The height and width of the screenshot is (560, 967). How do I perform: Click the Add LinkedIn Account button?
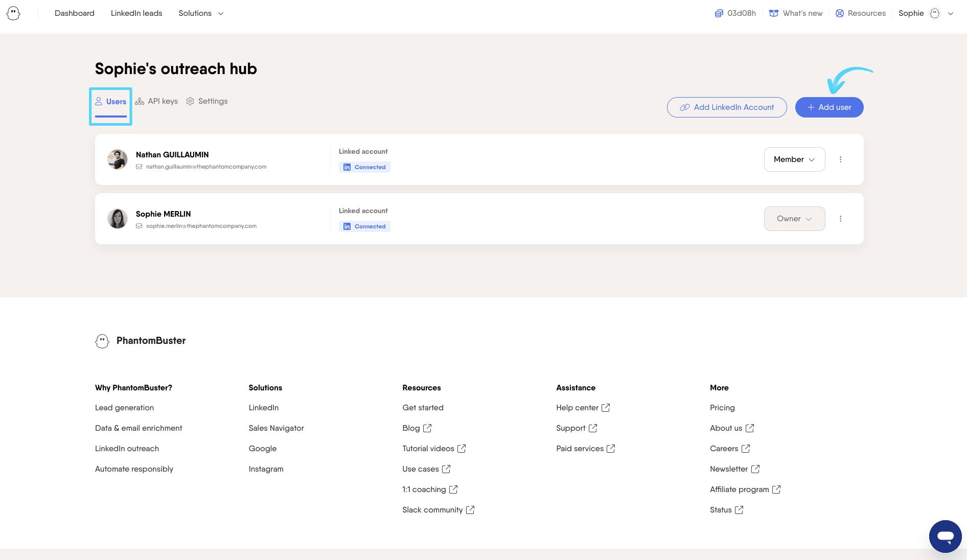[727, 107]
